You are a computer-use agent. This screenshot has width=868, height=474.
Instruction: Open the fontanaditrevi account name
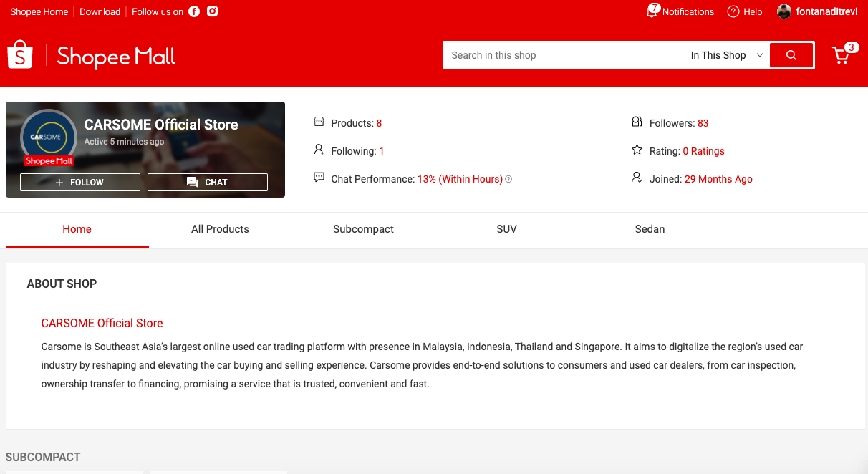point(826,12)
